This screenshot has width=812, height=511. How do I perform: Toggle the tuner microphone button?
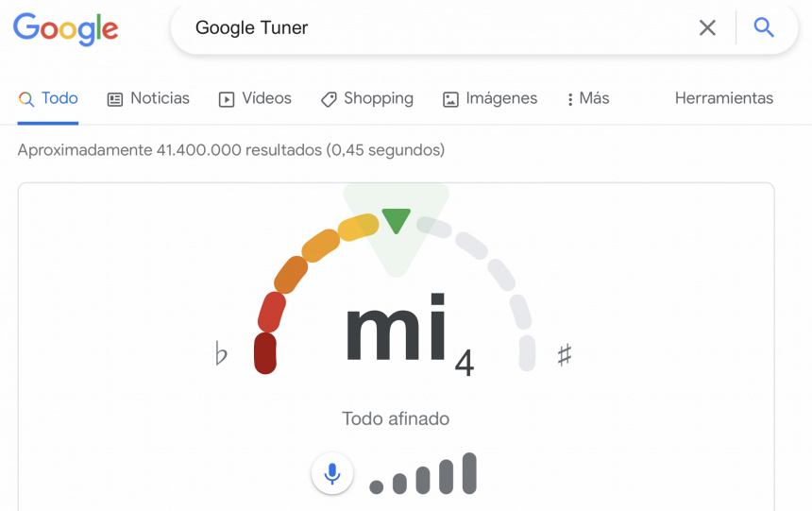332,473
